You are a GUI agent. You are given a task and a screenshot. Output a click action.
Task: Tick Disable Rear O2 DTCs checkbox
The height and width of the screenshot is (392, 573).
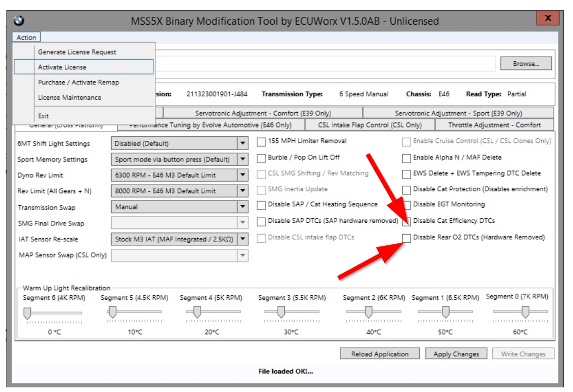[x=407, y=238]
